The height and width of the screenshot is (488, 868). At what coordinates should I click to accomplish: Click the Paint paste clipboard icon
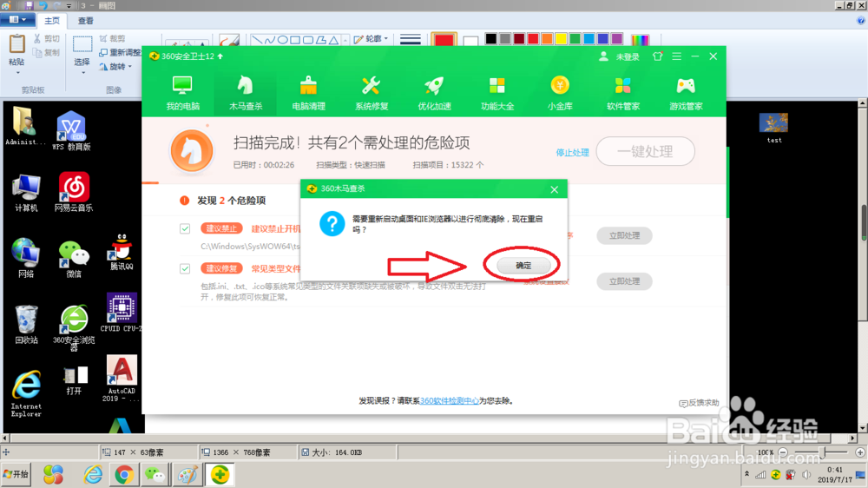click(17, 44)
